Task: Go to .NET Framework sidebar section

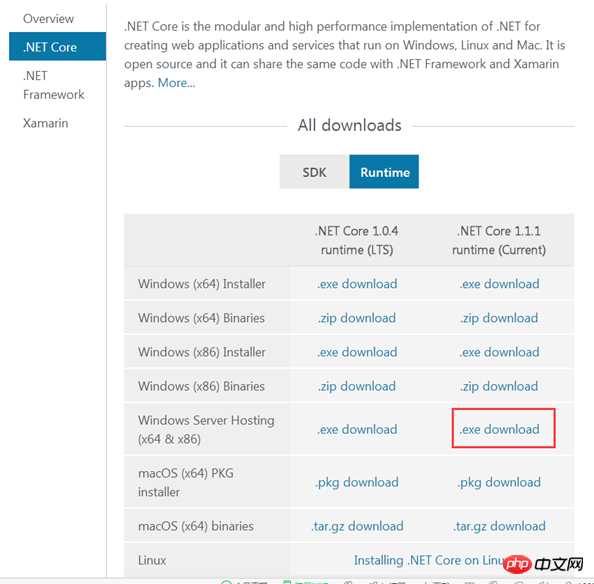Action: coord(53,85)
